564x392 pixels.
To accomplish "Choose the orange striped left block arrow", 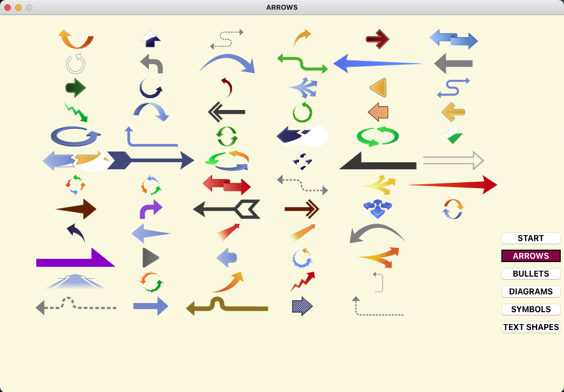I will (378, 112).
